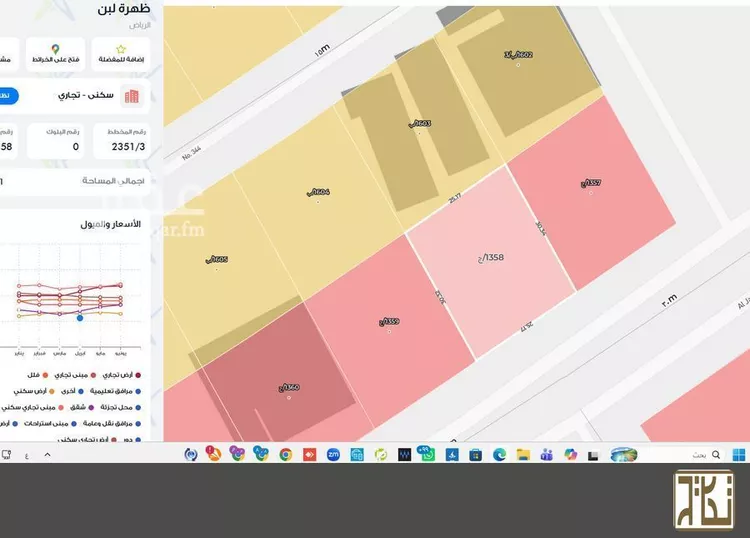Click the blue circular arrows taskbar icon
Screen dimensions: 750x538
[191, 454]
